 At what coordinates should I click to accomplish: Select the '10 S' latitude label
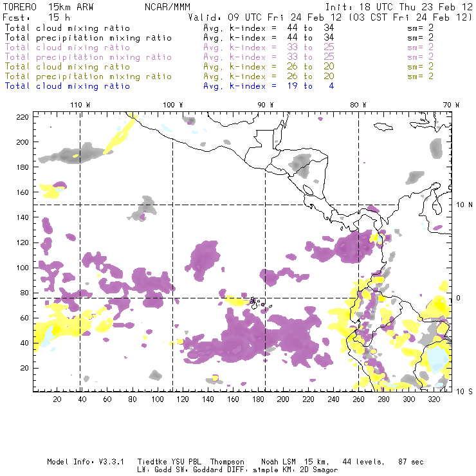[x=464, y=392]
